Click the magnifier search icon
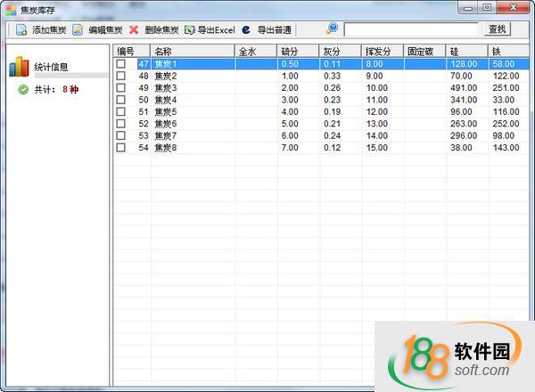The image size is (535, 392). [333, 29]
